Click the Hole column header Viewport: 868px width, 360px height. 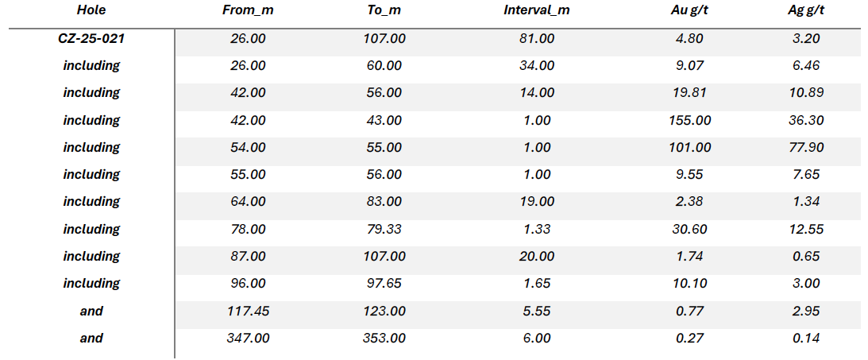point(91,10)
